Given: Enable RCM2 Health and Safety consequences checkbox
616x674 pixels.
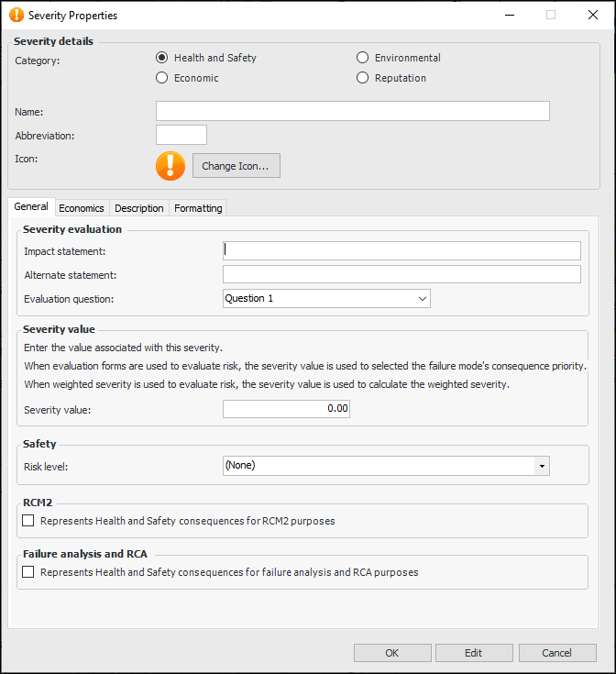Looking at the screenshot, I should click(x=28, y=521).
